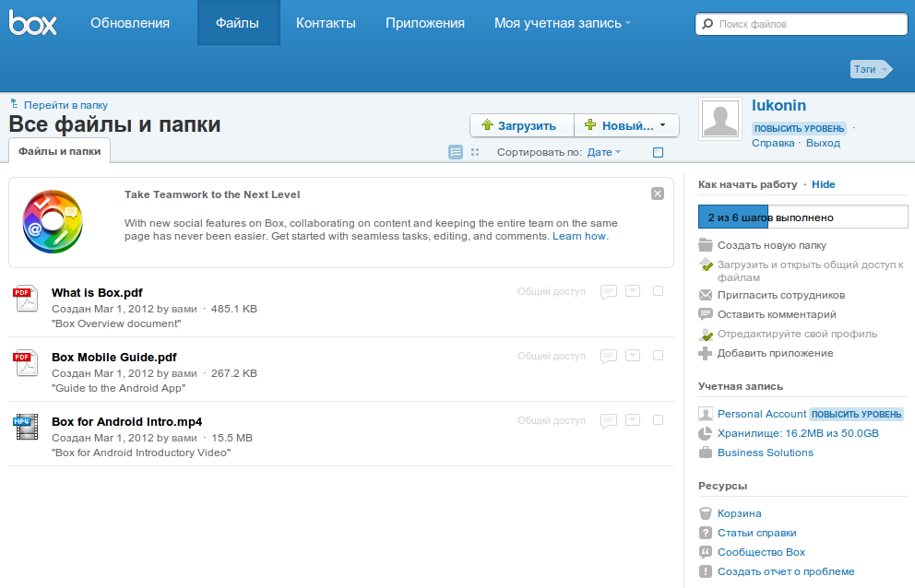Click the plus icon beside Добавить приложение
The width and height of the screenshot is (915, 588).
706,354
